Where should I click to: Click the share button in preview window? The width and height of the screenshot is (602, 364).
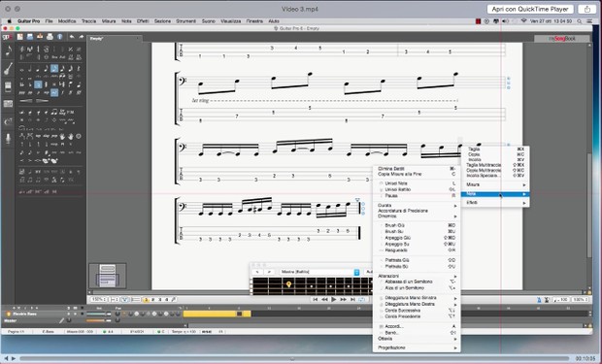[587, 9]
